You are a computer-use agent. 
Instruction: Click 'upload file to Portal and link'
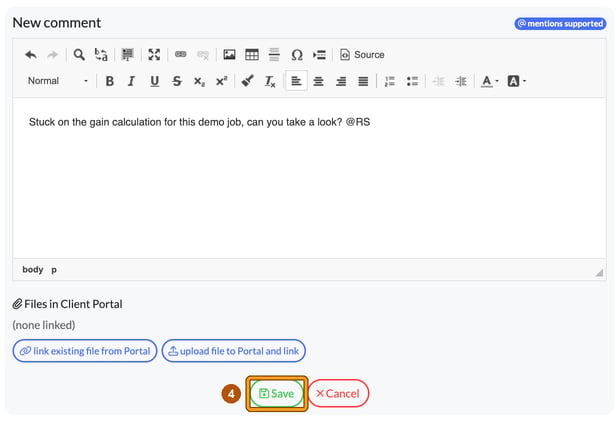[234, 351]
